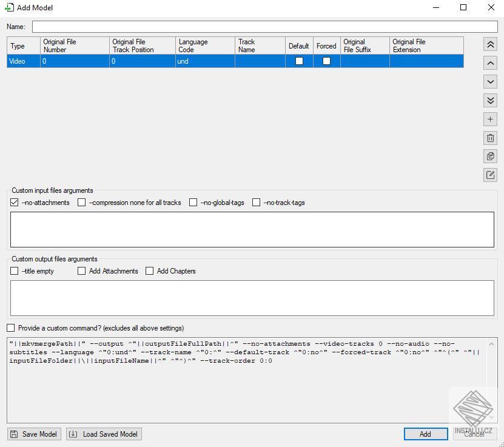Click into the Name input field

[264, 27]
